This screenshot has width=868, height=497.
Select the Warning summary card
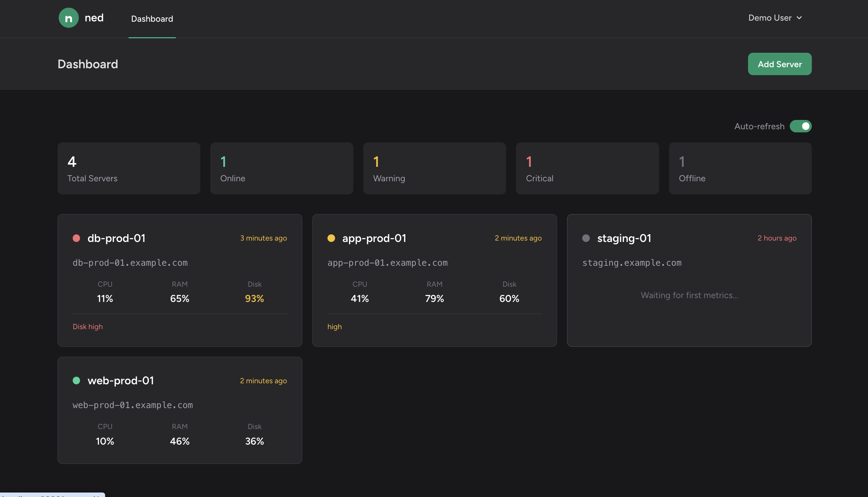point(434,168)
